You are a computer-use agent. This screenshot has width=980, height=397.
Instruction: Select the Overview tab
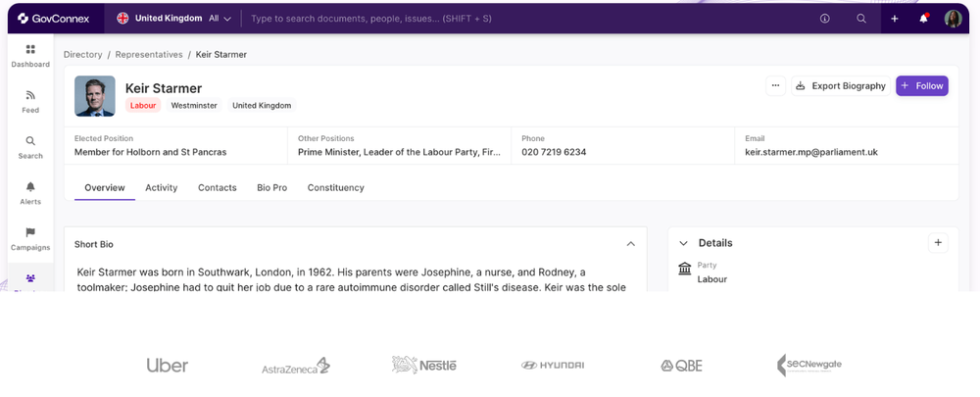point(105,187)
